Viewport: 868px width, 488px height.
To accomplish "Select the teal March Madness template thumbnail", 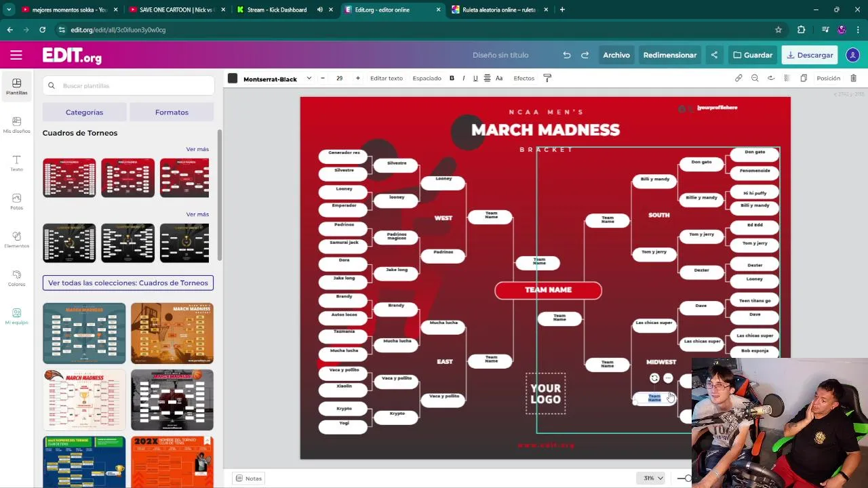I will pos(84,333).
